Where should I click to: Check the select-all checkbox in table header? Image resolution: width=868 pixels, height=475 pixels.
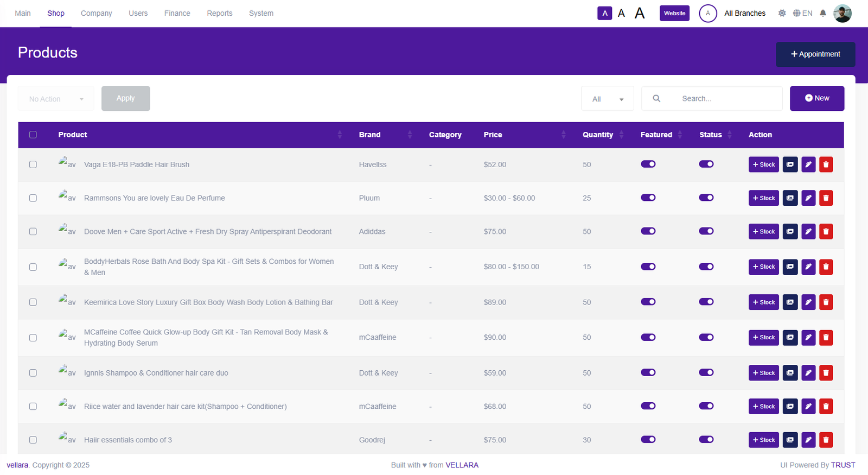(33, 135)
